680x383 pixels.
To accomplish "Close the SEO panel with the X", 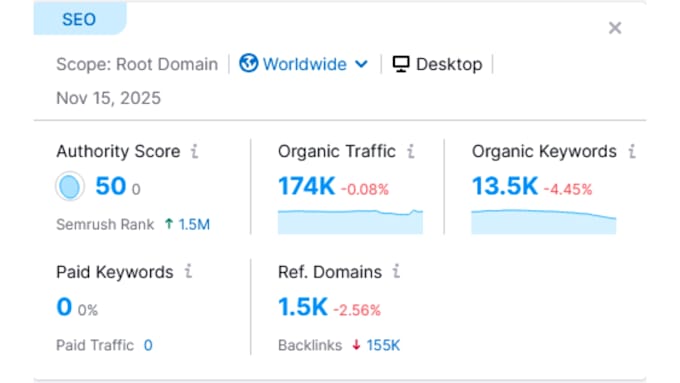I will pyautogui.click(x=615, y=28).
